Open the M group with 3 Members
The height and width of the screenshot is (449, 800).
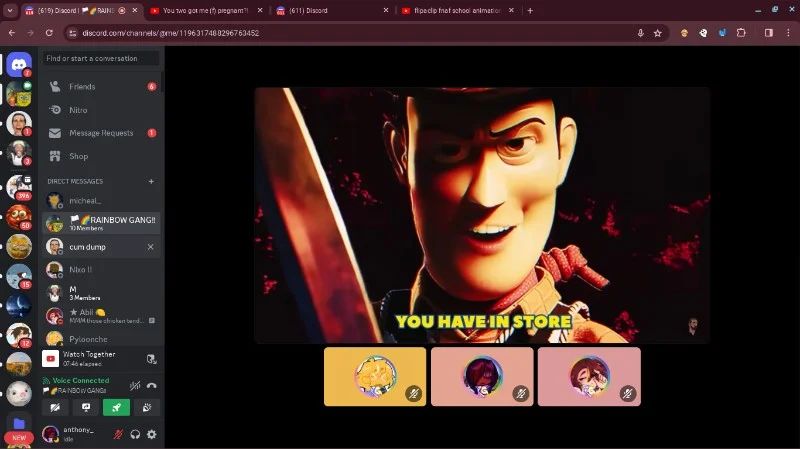pos(101,293)
